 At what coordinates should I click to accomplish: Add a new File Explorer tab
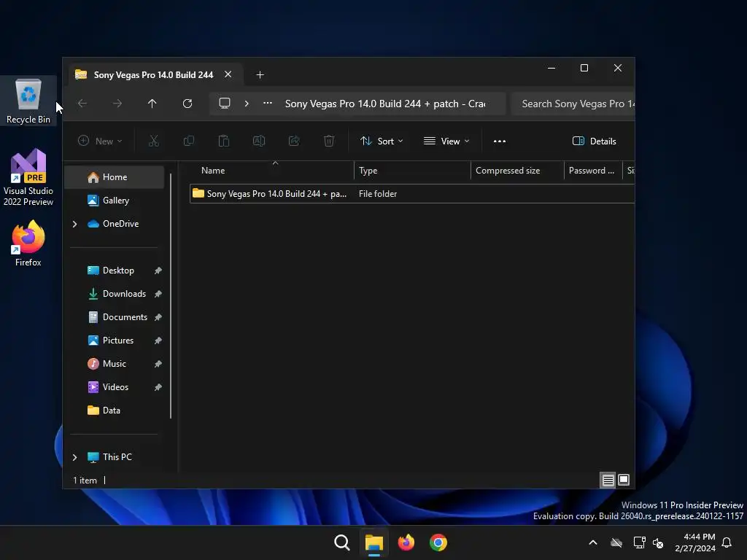260,75
